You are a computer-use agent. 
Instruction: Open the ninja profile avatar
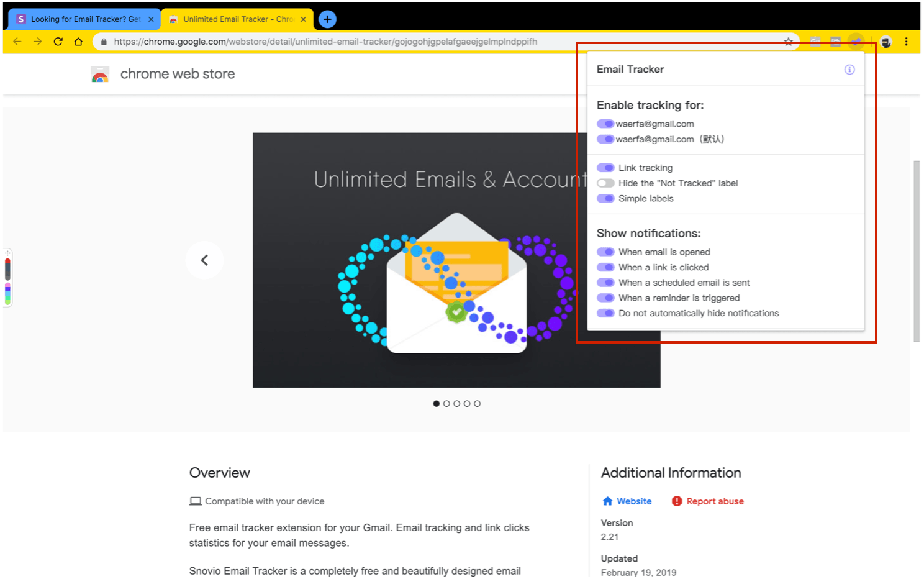click(886, 42)
